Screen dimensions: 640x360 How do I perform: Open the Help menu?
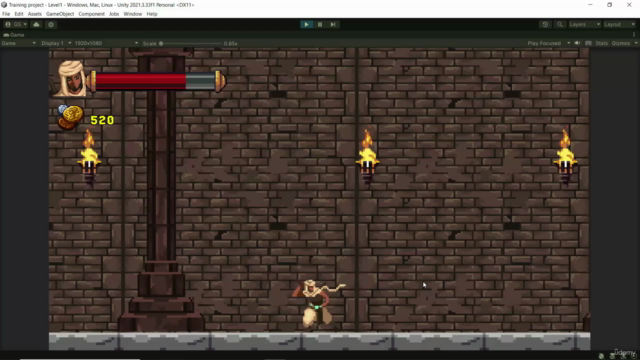152,14
